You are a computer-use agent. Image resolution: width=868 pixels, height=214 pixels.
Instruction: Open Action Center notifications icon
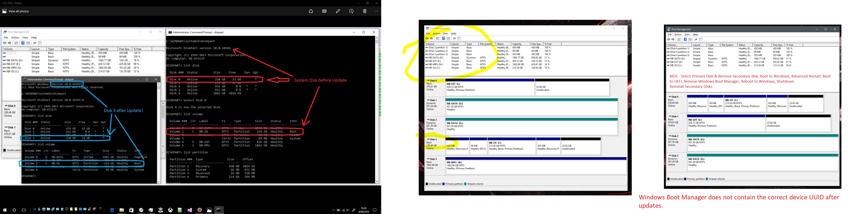coord(374,210)
